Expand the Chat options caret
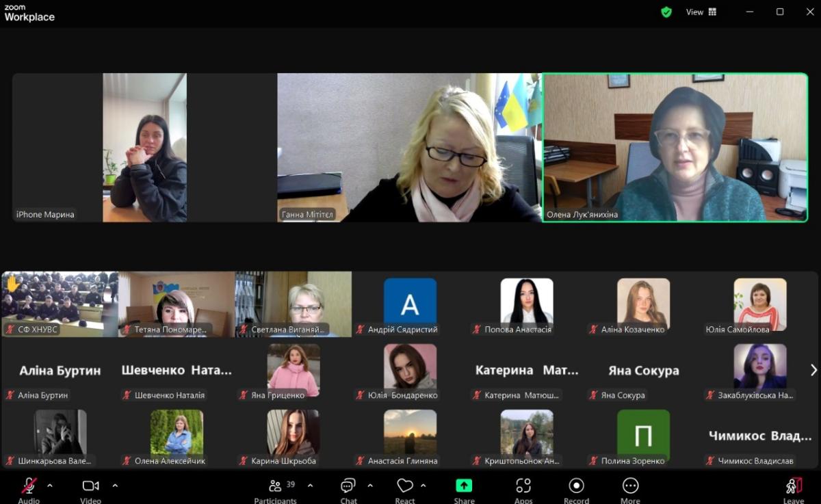821x504 pixels. pos(370,486)
